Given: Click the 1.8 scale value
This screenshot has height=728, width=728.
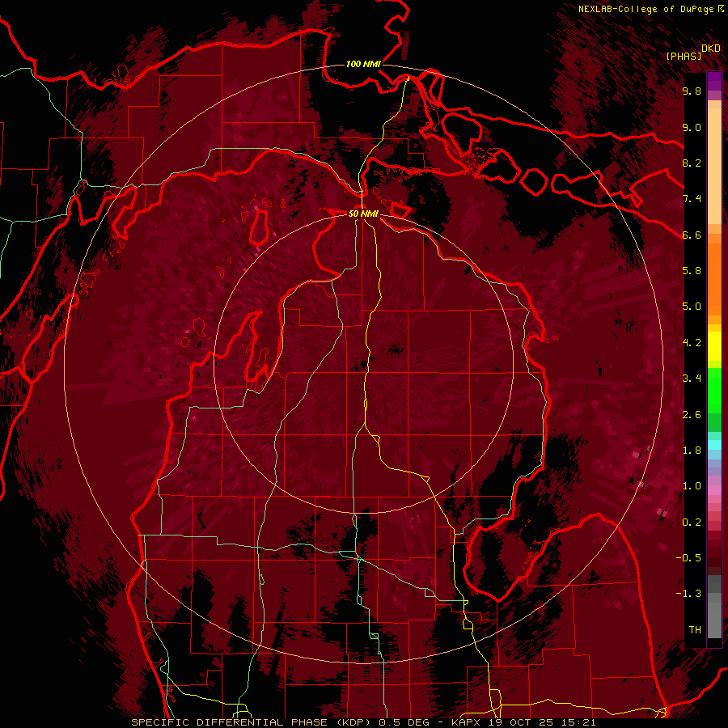Looking at the screenshot, I should pyautogui.click(x=692, y=451).
